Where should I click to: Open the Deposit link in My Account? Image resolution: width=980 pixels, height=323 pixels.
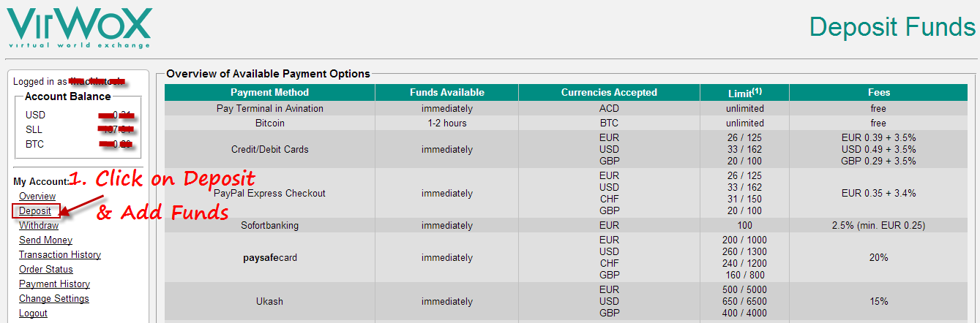[35, 211]
